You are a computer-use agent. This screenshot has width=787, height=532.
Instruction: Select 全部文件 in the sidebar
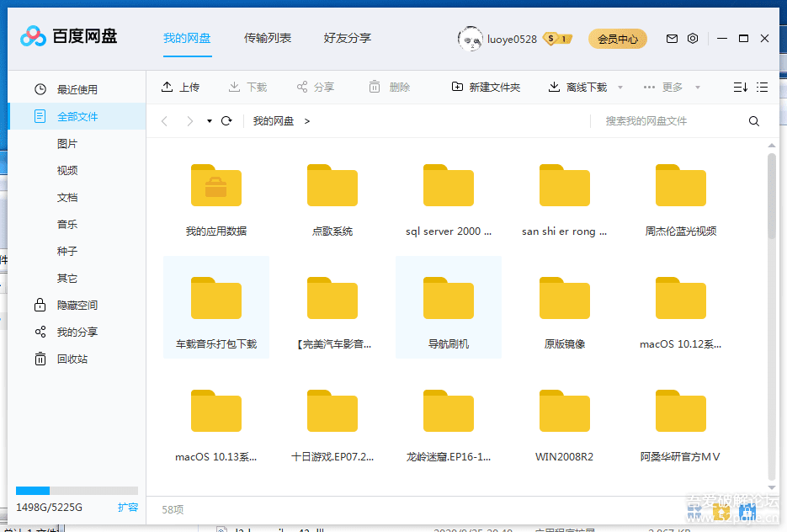(77, 116)
